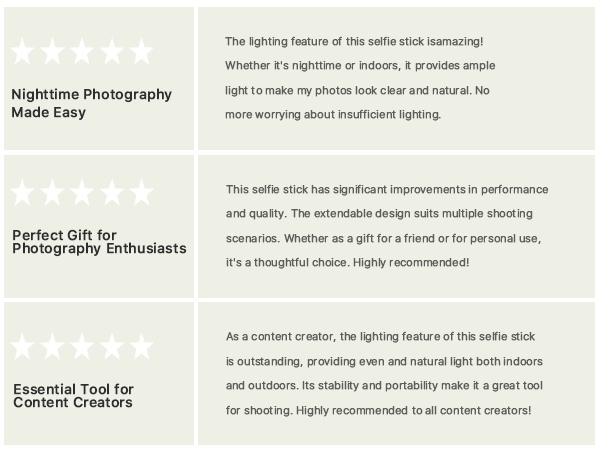Click the fifth star of Nighttime Photography review
The height and width of the screenshot is (450, 600).
(141, 52)
